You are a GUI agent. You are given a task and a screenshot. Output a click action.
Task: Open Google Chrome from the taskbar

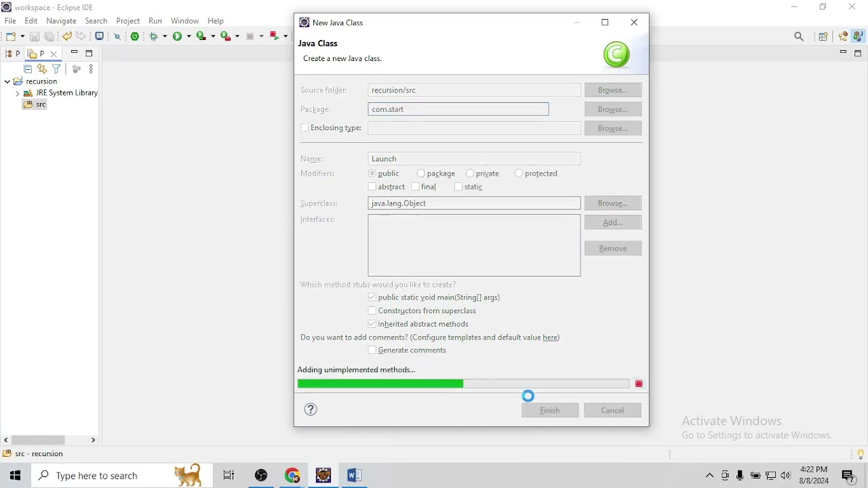click(292, 476)
